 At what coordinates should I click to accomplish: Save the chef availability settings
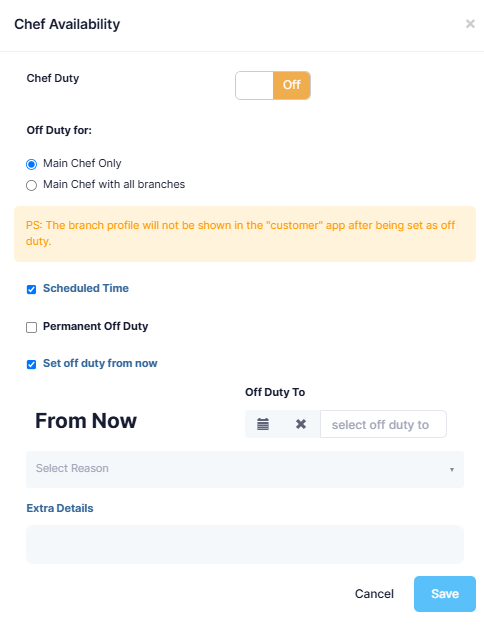445,594
